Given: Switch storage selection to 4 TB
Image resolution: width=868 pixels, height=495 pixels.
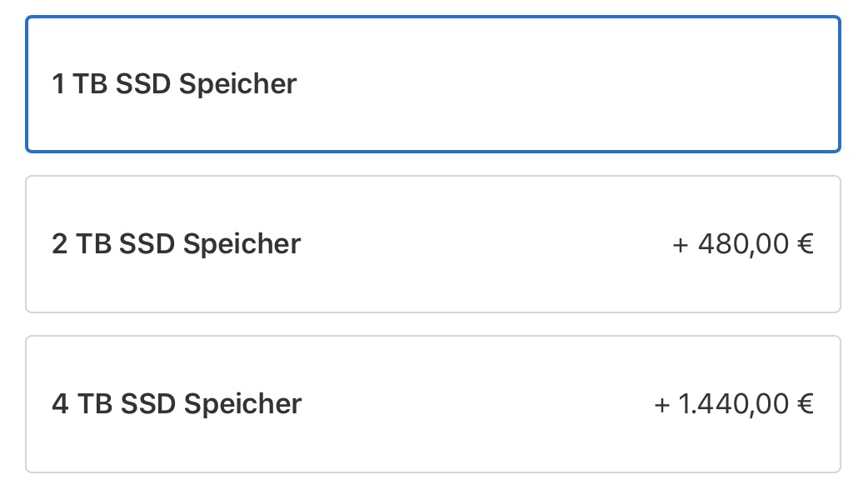Looking at the screenshot, I should (x=433, y=404).
